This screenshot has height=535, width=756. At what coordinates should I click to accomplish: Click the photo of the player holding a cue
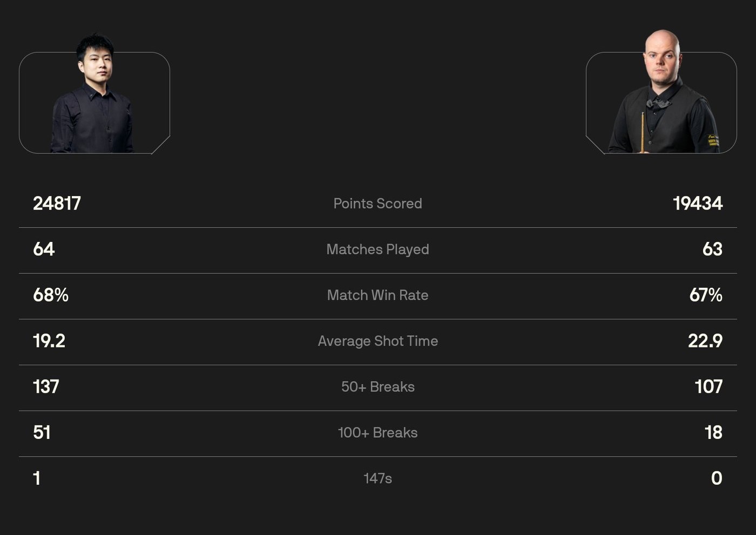pos(661,97)
